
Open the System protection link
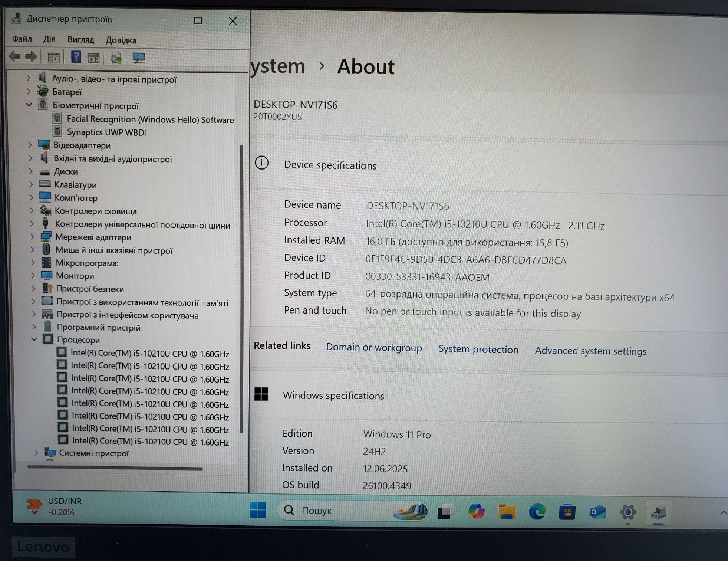[x=478, y=349]
